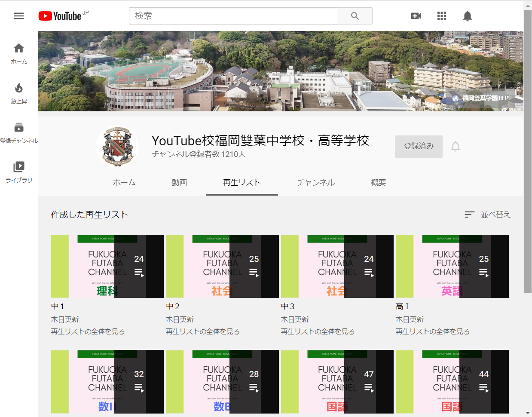Click 本日更新 under the 高Ⅰ playlist
This screenshot has width=532, height=417.
point(410,319)
